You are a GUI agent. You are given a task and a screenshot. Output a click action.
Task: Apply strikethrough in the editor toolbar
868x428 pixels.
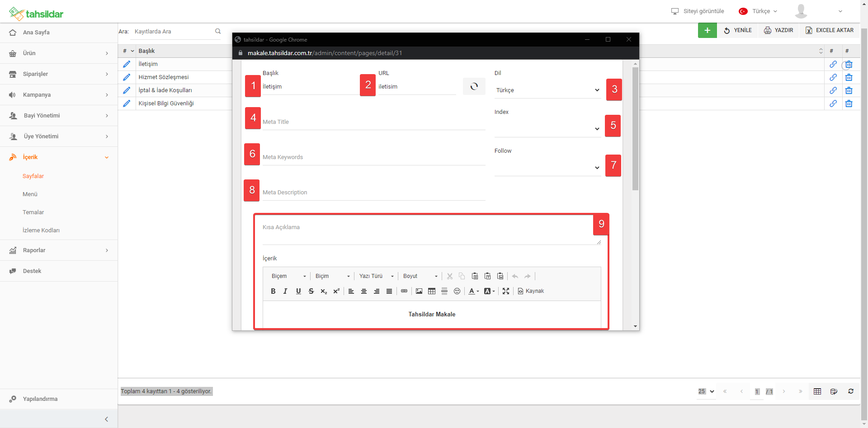(x=311, y=291)
